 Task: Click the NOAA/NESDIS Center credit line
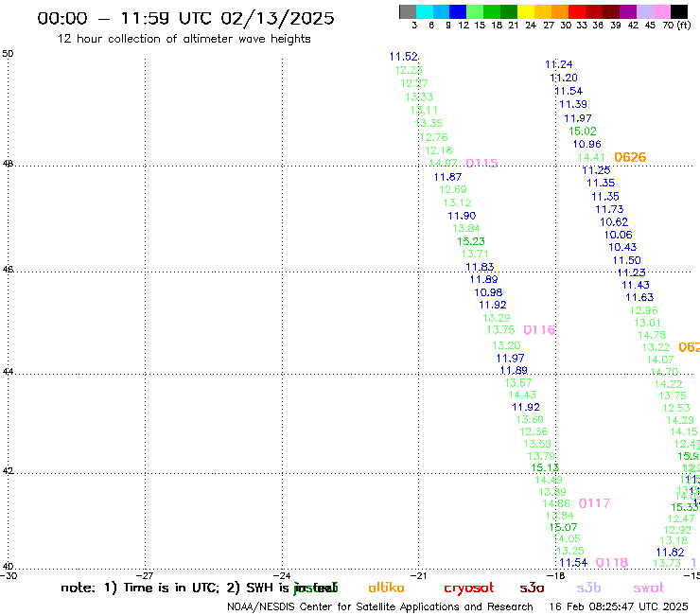[x=380, y=607]
